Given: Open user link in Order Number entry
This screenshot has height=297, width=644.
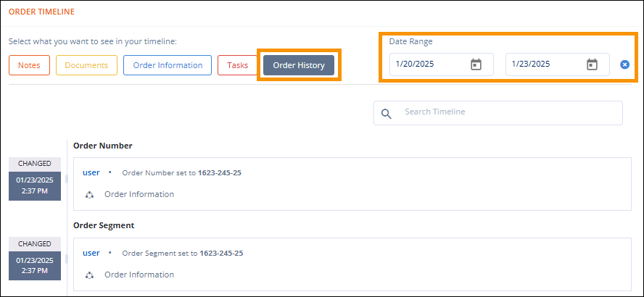Looking at the screenshot, I should (x=91, y=172).
